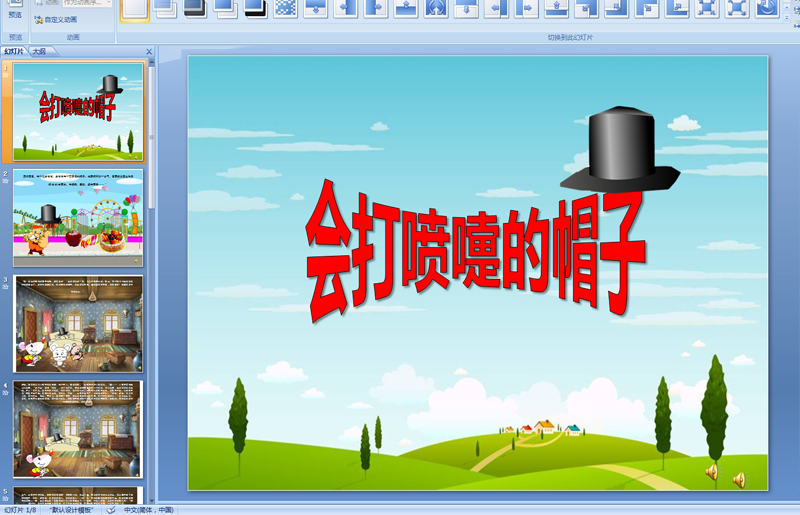Apply the Push Left transition
The width and height of the screenshot is (800, 515).
click(x=496, y=8)
